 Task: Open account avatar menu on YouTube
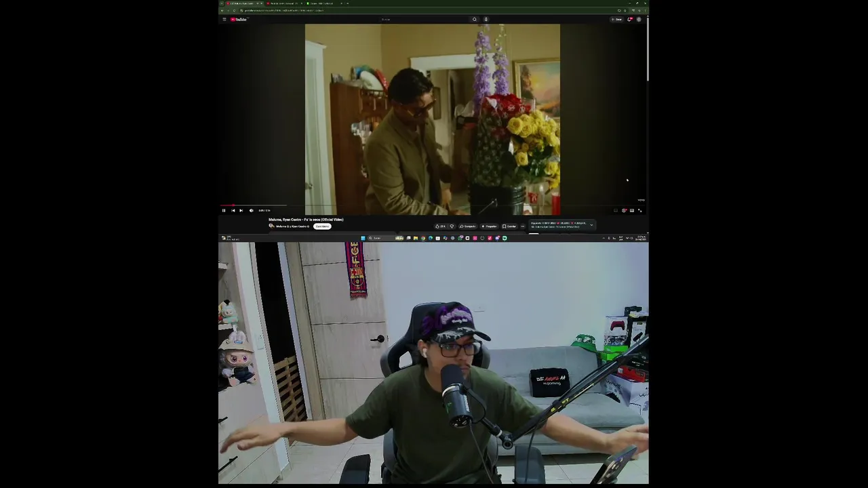tap(639, 19)
